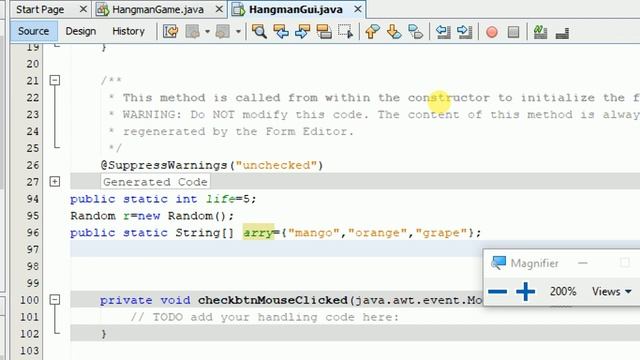Click Shift Line Left icon
The height and width of the screenshot is (360, 640).
[442, 31]
